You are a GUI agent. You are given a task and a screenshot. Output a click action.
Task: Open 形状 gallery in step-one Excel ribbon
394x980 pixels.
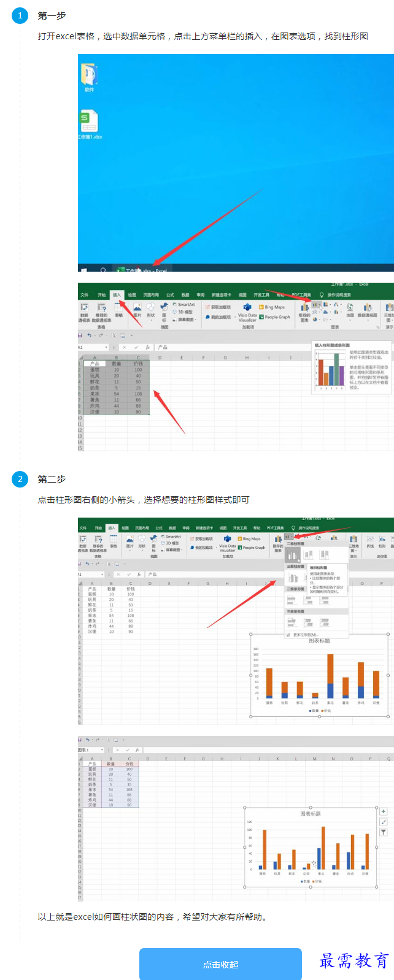tap(151, 310)
